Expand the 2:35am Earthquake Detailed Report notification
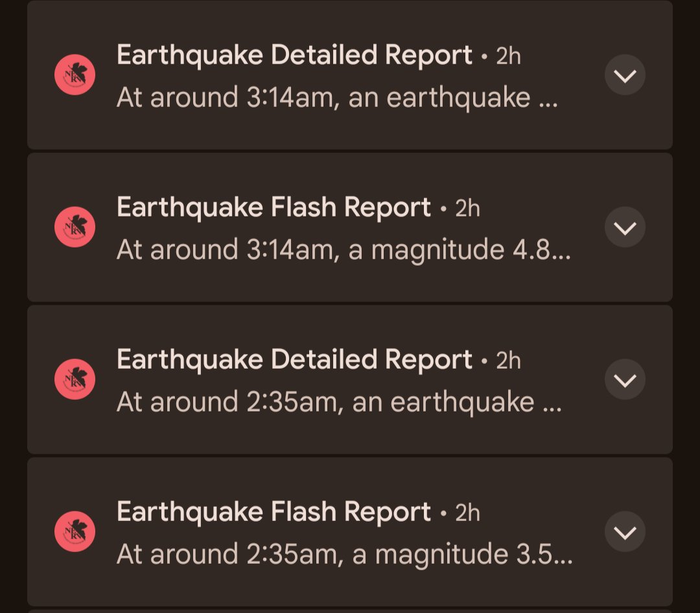Screen dimensions: 700x613 point(625,380)
